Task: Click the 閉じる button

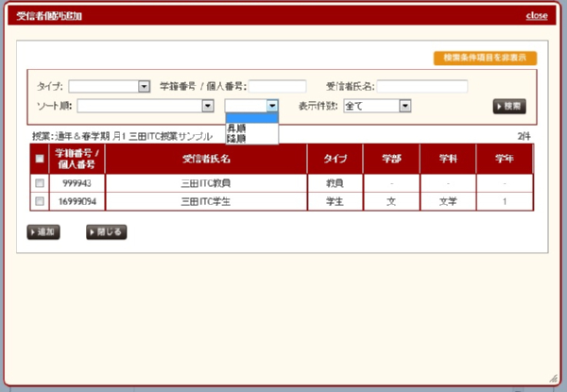Action: point(106,231)
